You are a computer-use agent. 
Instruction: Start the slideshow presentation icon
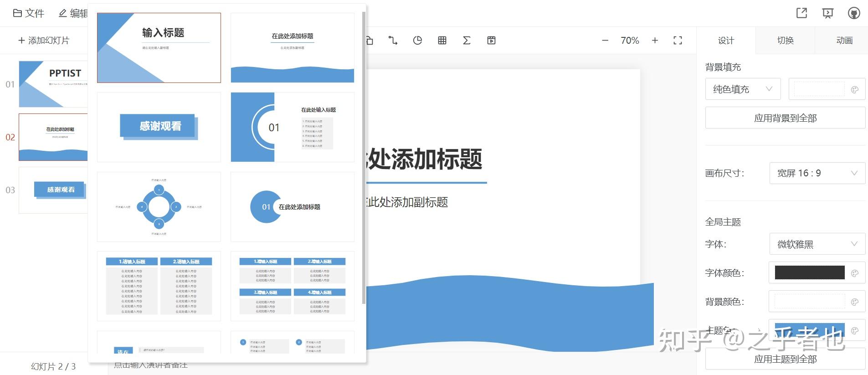pyautogui.click(x=828, y=13)
